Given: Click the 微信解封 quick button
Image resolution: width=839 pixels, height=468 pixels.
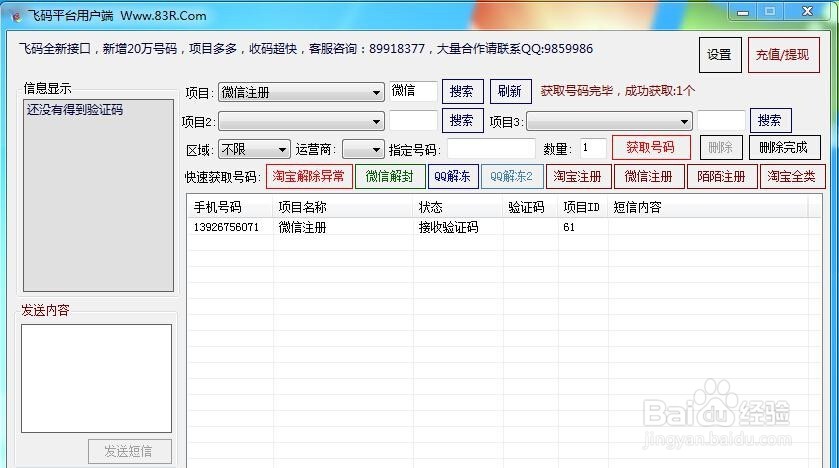Looking at the screenshot, I should pos(390,177).
